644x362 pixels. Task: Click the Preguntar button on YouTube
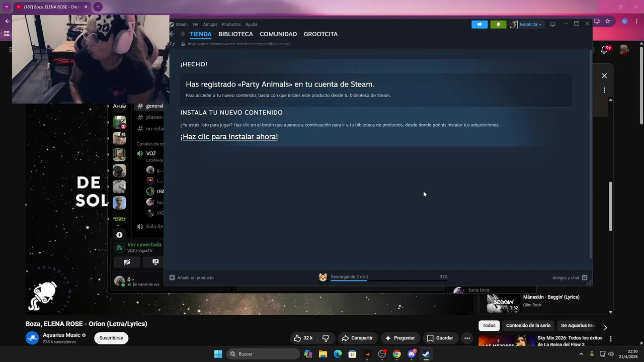(x=400, y=338)
